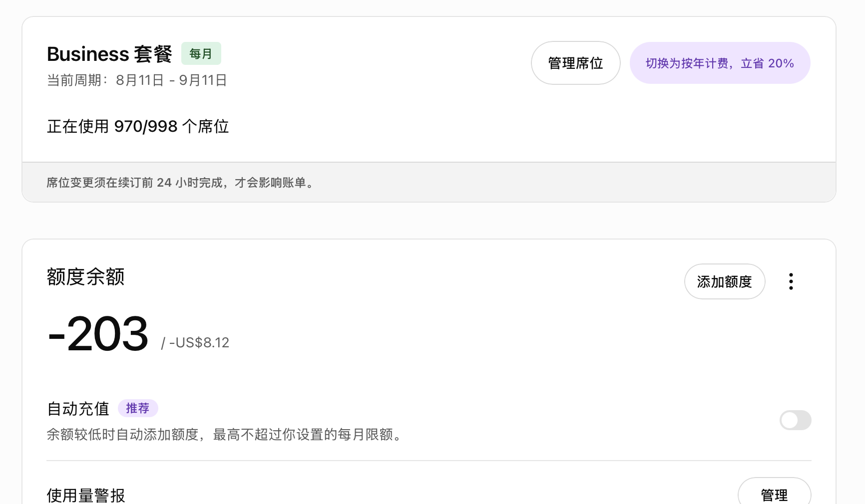Viewport: 865px width, 504px height.
Task: Open 管理 for 使用量警报
Action: [774, 493]
